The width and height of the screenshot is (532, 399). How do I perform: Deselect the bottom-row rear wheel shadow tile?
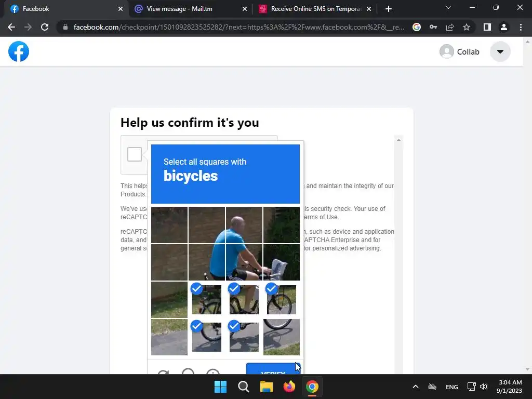pyautogui.click(x=207, y=337)
